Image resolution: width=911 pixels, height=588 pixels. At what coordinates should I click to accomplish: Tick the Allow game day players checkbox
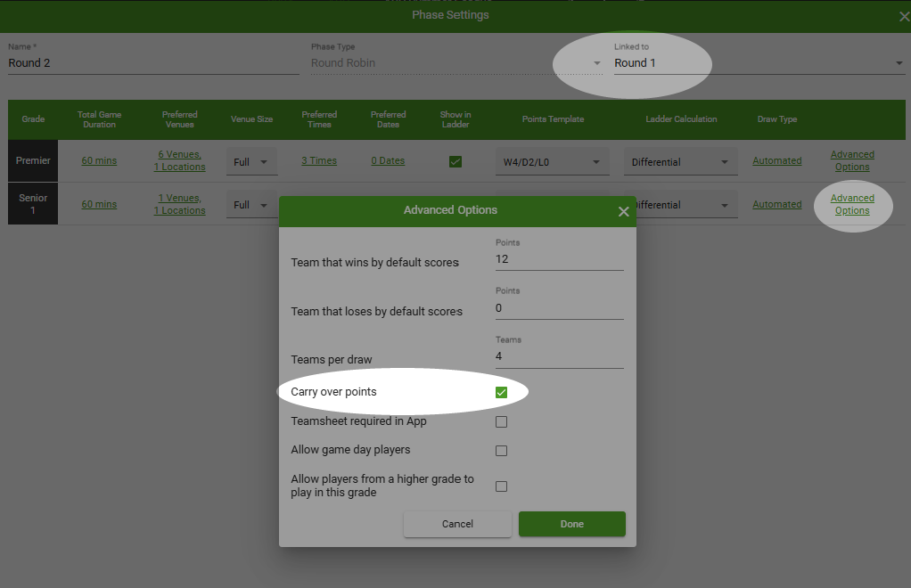[501, 451]
